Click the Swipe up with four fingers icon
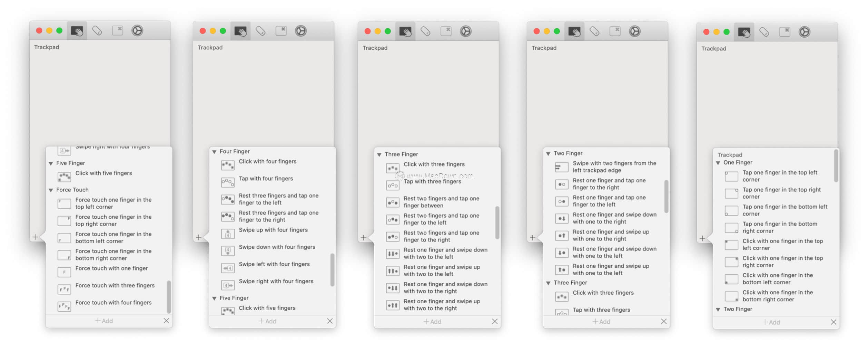This screenshot has height=351, width=868. tap(228, 234)
